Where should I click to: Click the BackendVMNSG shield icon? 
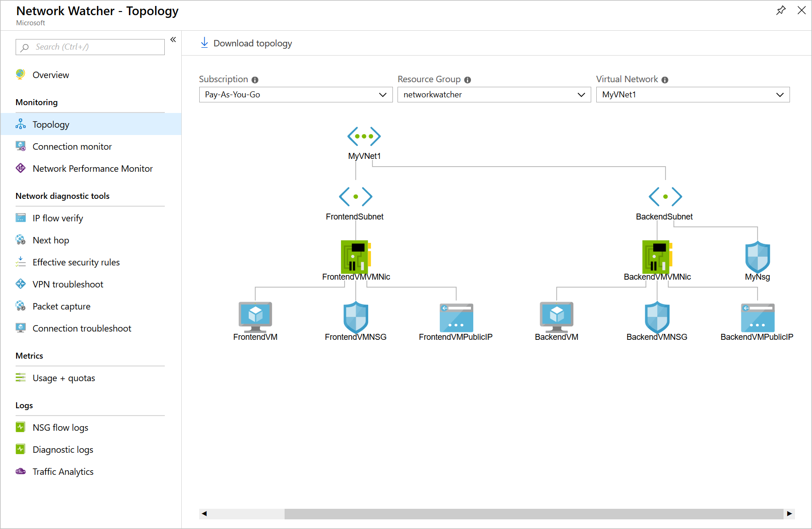(x=657, y=317)
